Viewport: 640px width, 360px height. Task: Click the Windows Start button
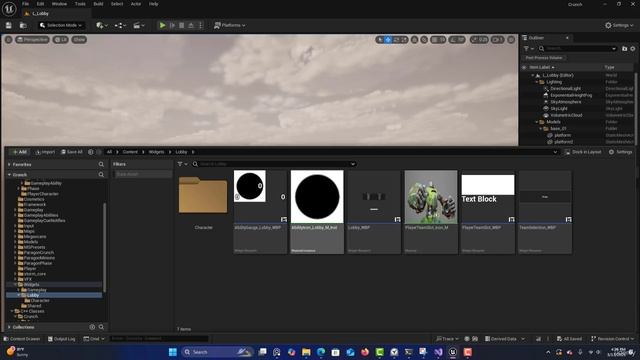173,352
